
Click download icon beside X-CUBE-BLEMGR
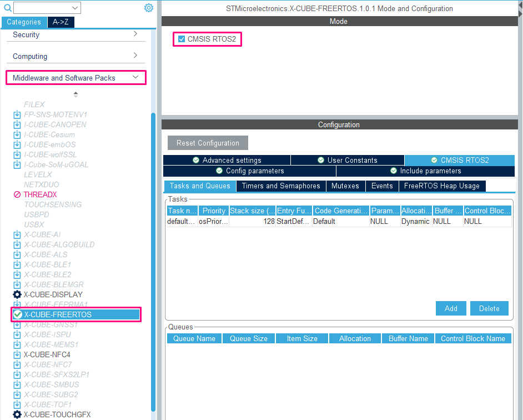tap(17, 285)
